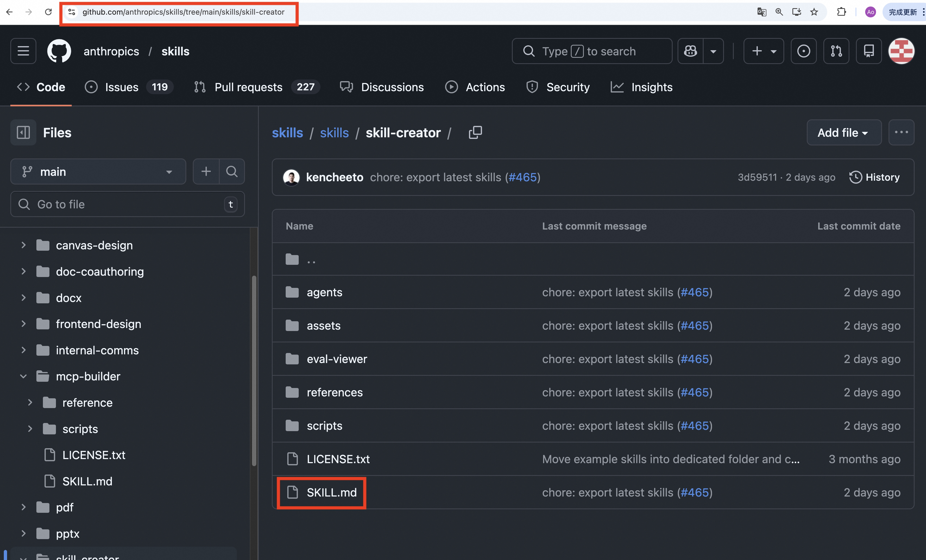
Task: Copy the skill-creator path using copy icon
Action: click(475, 132)
